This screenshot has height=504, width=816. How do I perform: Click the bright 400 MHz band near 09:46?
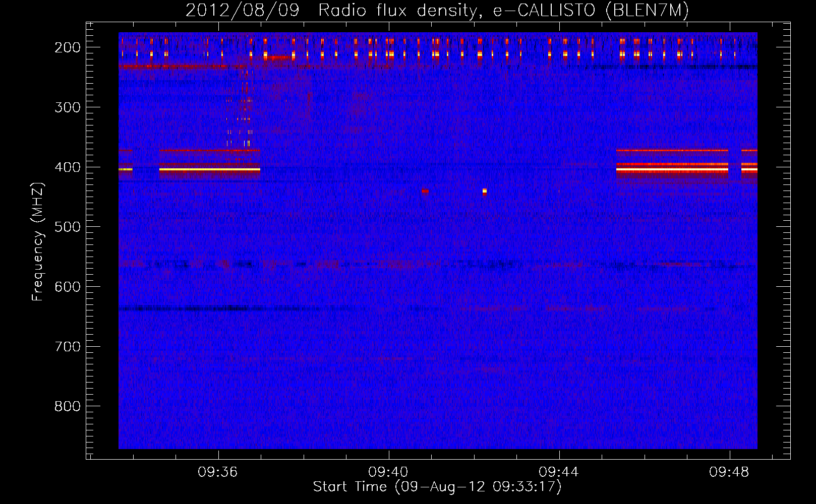pos(672,170)
